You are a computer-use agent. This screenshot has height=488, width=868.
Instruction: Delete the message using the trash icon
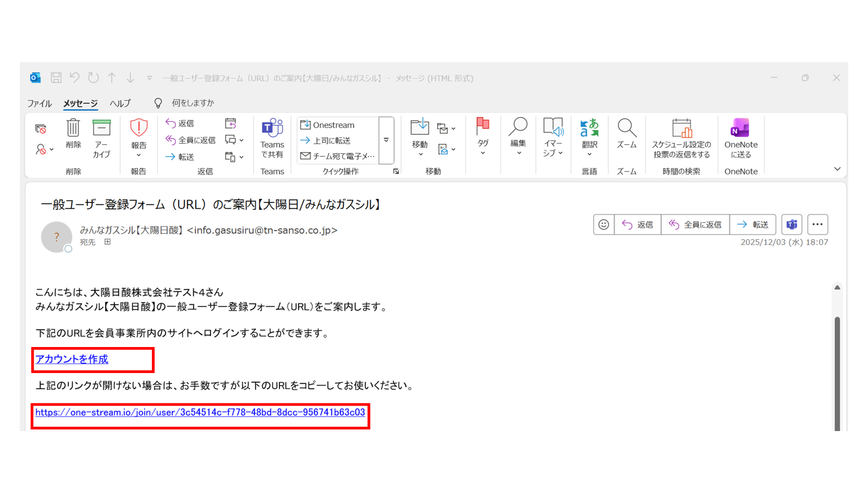point(73,134)
